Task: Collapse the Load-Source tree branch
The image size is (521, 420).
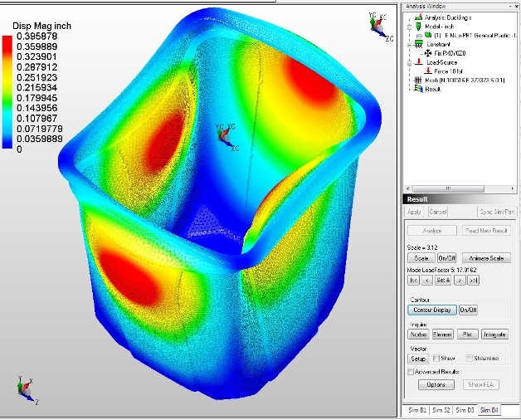Action: [x=407, y=62]
